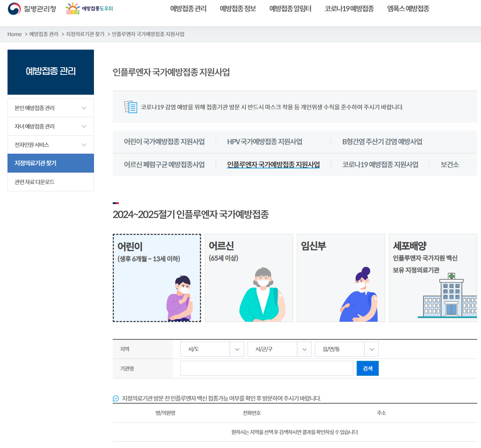Expand the 자녀 예방접종 관리 sidebar section

(x=50, y=126)
